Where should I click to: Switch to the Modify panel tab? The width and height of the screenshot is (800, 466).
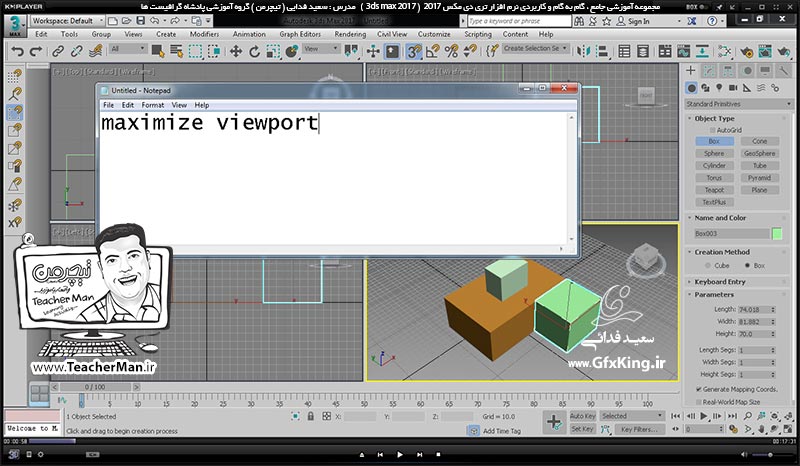click(709, 71)
